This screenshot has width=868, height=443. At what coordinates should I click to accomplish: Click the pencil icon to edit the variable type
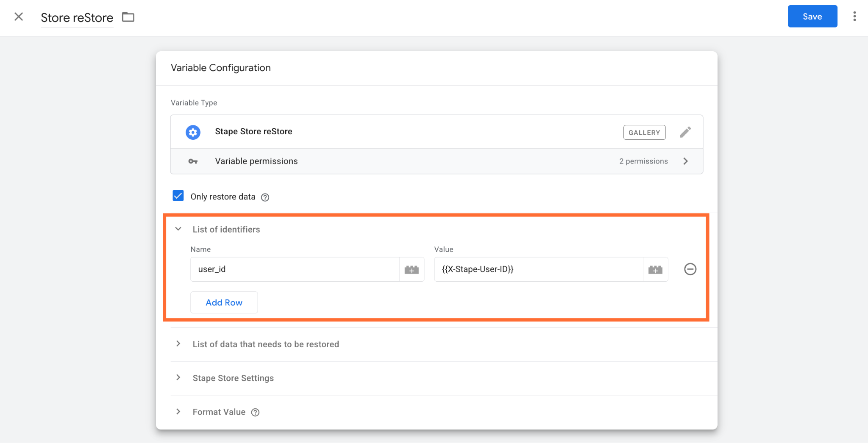pyautogui.click(x=685, y=132)
